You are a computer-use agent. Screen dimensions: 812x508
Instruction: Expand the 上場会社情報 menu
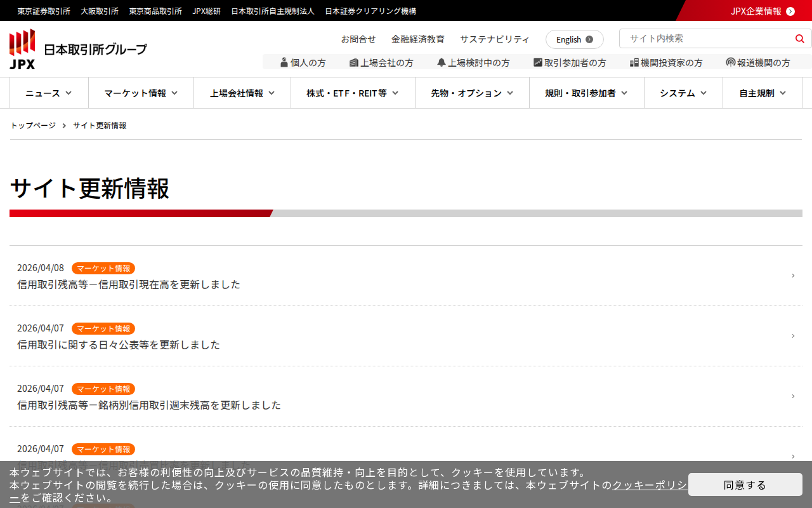[242, 93]
